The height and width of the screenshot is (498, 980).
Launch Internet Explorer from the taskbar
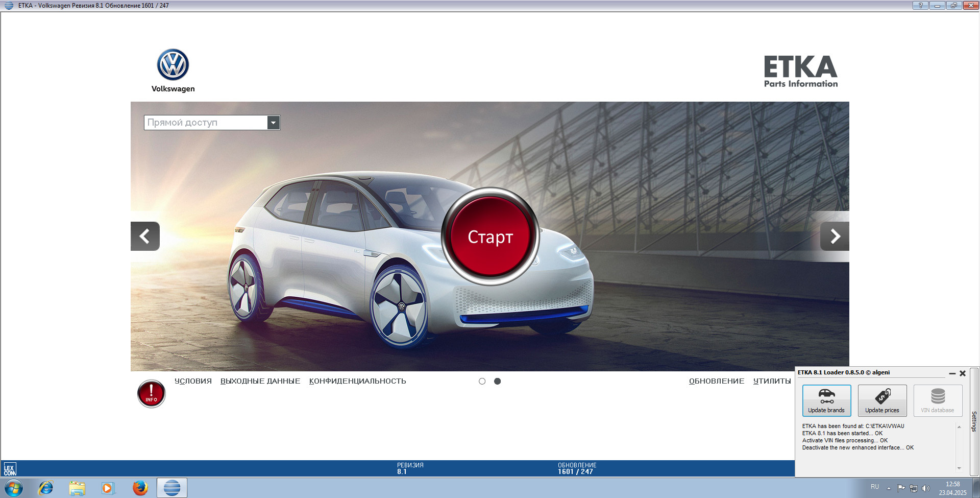46,488
